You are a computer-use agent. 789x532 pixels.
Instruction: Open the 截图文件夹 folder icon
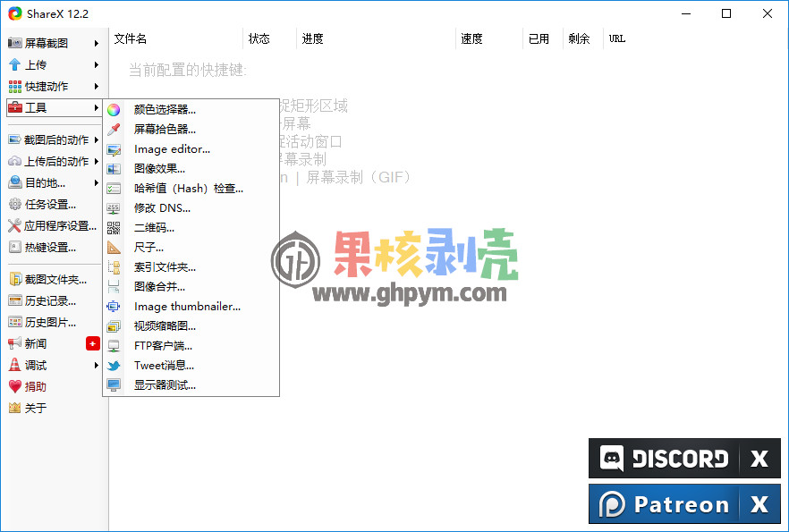click(x=15, y=279)
